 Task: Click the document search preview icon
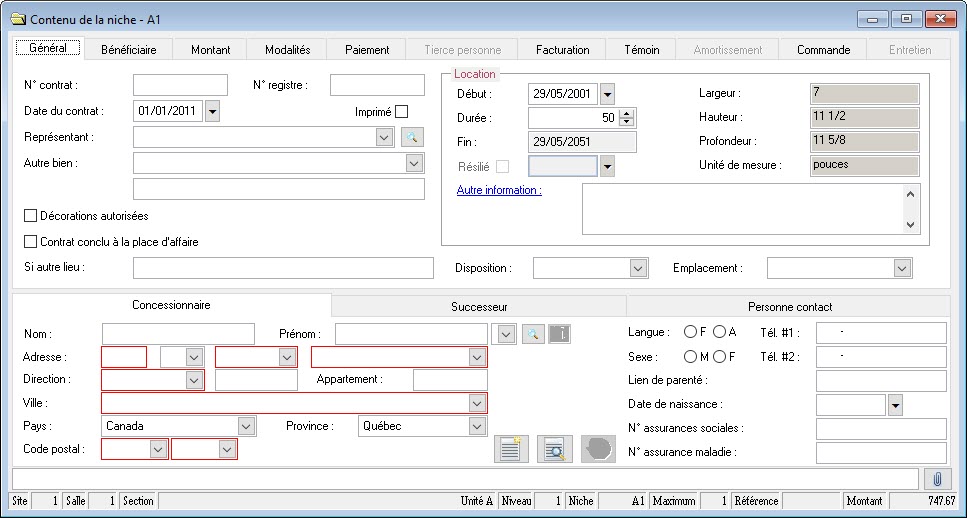(553, 449)
